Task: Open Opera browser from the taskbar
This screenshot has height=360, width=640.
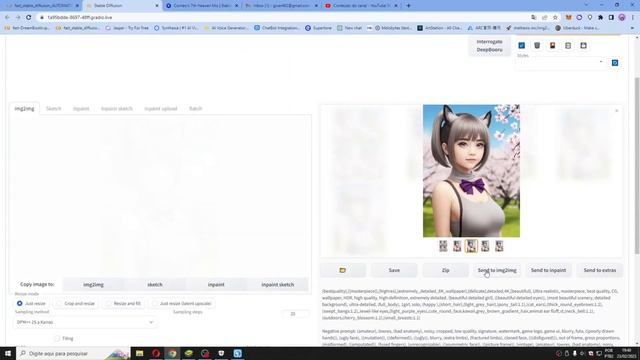Action: 156,353
